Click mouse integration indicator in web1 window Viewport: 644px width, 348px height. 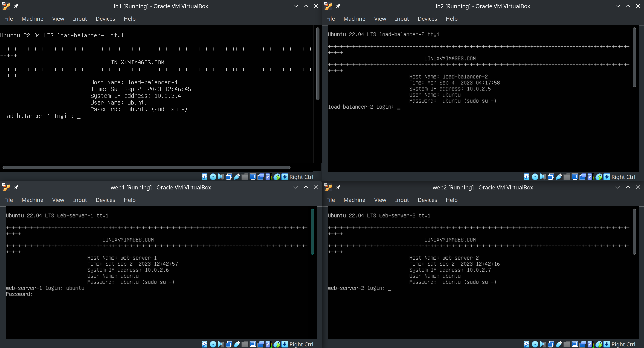(277, 344)
